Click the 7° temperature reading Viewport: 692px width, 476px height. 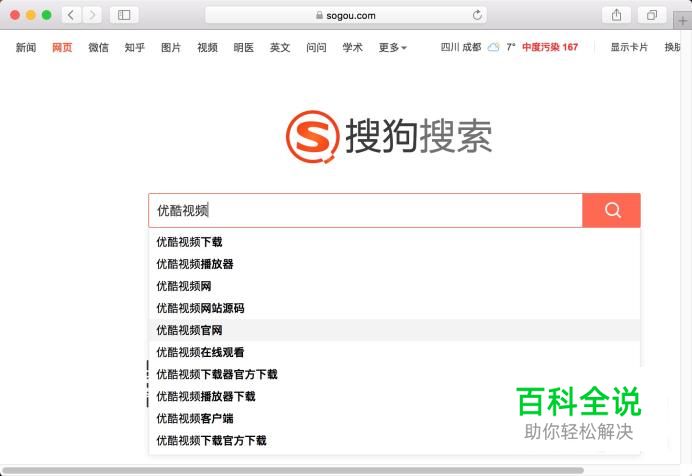tap(511, 47)
